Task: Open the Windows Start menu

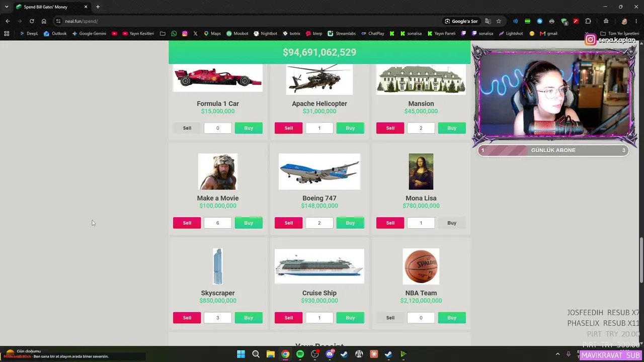Action: click(x=241, y=354)
